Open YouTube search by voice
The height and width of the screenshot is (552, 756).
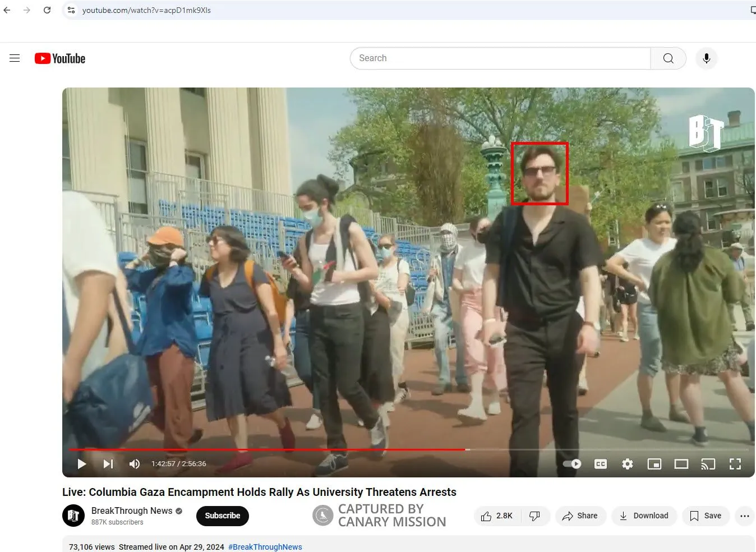tap(706, 58)
